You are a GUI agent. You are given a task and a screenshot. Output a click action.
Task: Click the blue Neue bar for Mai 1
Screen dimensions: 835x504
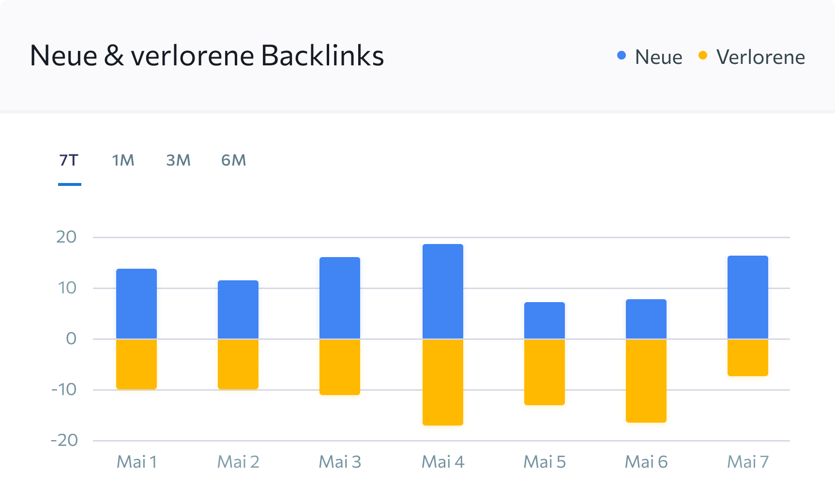click(137, 304)
